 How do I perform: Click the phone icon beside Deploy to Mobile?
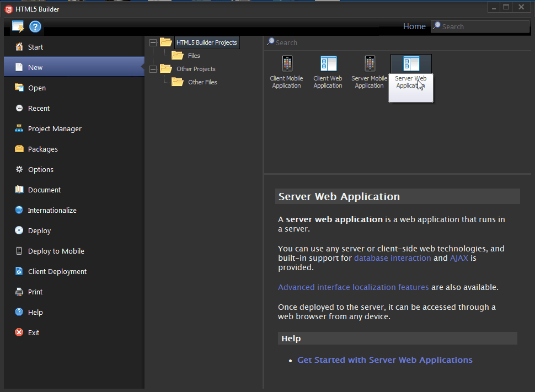19,251
